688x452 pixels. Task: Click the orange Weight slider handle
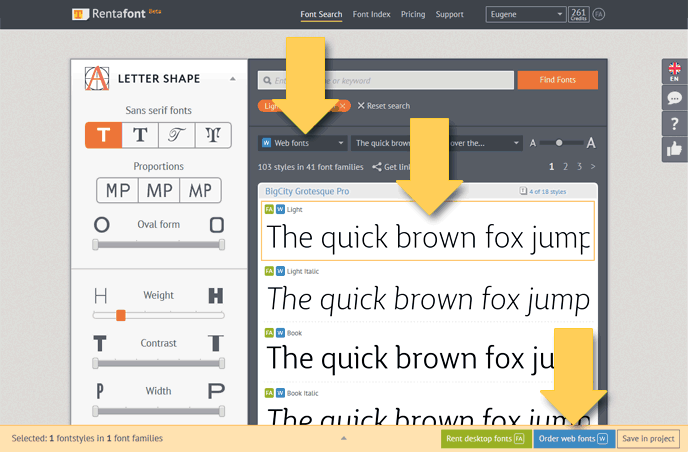click(x=121, y=315)
